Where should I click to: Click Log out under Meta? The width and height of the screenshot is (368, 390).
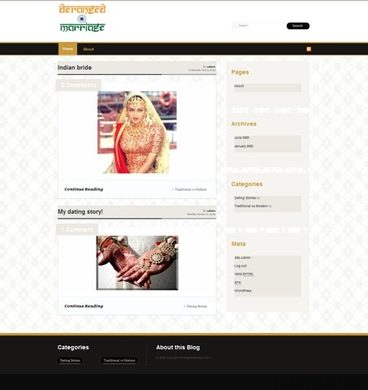pyautogui.click(x=240, y=266)
